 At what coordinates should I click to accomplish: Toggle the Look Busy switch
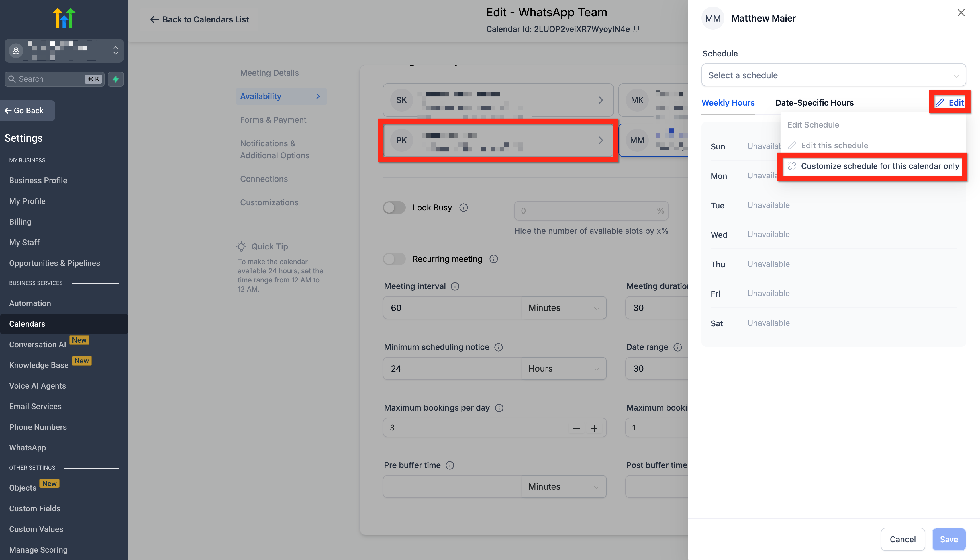coord(394,208)
